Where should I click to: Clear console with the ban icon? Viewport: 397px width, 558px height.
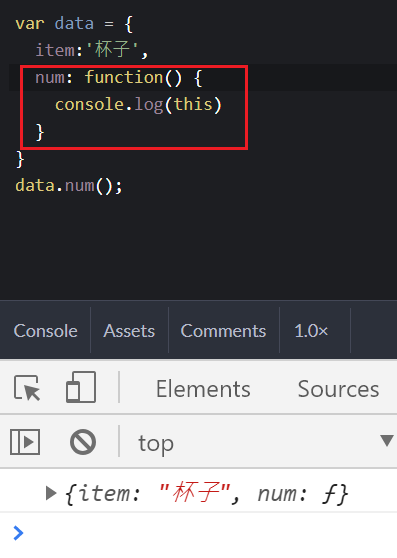(x=83, y=442)
